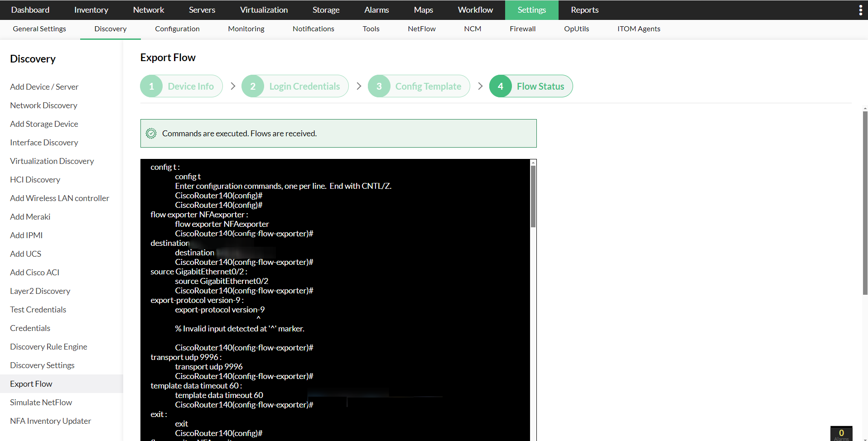The height and width of the screenshot is (441, 868).
Task: Open Add Wireless LAN controller
Action: pyautogui.click(x=59, y=198)
